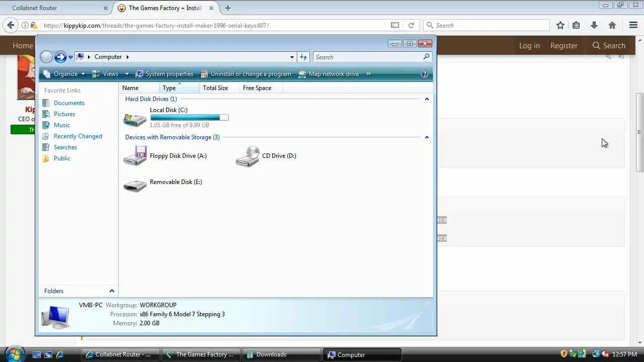Image resolution: width=644 pixels, height=362 pixels.
Task: Select The Games Factory browser tab
Action: click(x=166, y=8)
